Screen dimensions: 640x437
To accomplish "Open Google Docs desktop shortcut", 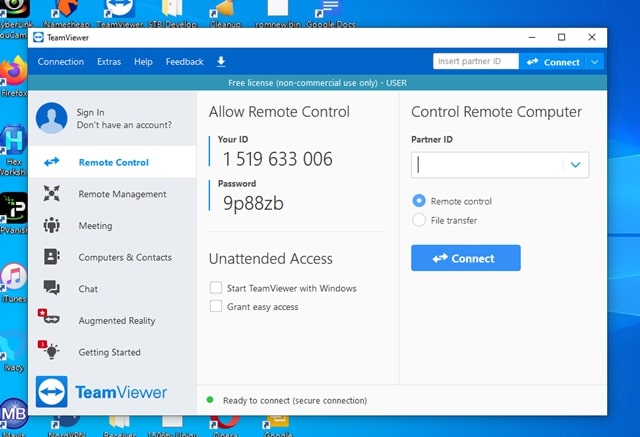I will [331, 10].
